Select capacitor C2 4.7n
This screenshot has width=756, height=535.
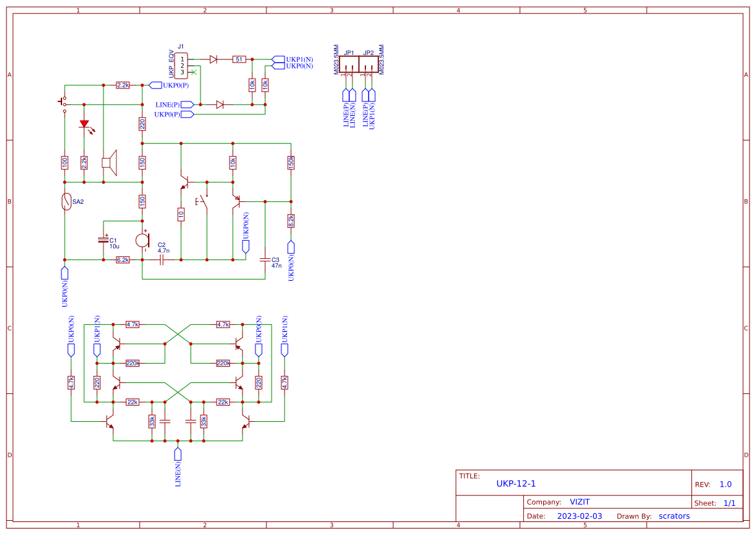pyautogui.click(x=162, y=260)
